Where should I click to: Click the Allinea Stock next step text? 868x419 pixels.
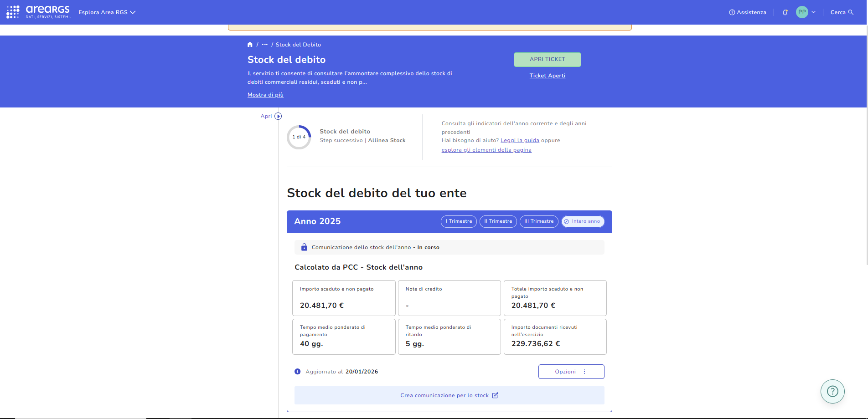coord(387,140)
